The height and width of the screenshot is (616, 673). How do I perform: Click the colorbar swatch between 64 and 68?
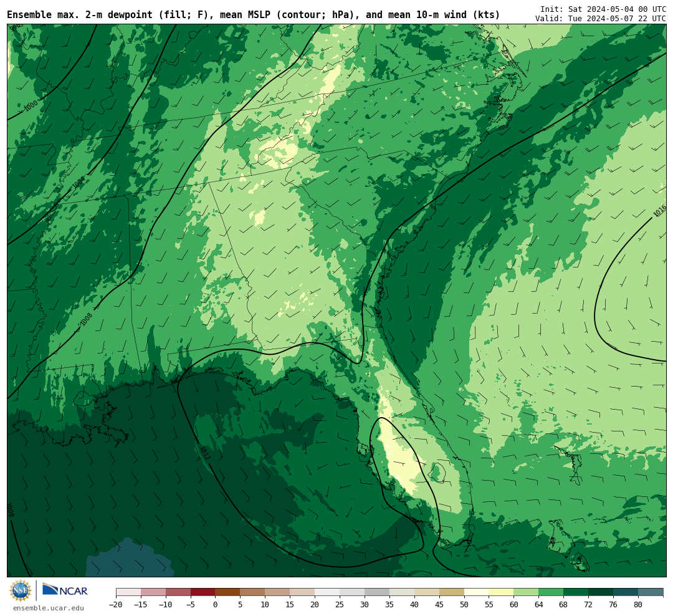coord(551,592)
